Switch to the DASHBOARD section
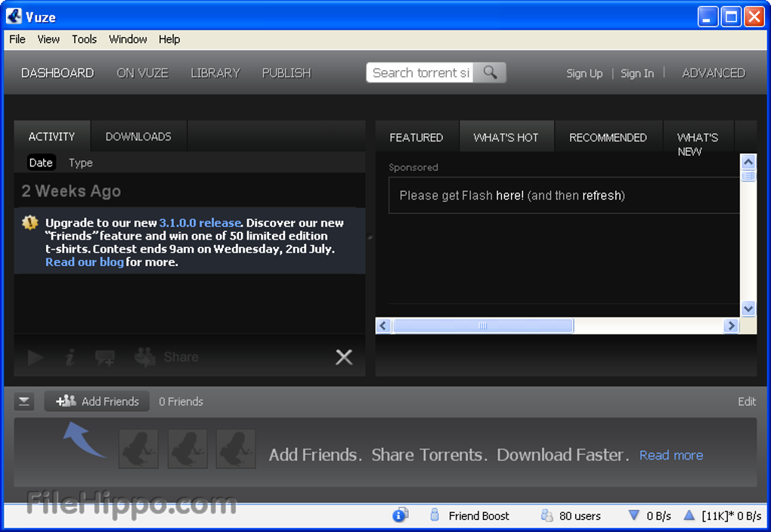 tap(57, 73)
